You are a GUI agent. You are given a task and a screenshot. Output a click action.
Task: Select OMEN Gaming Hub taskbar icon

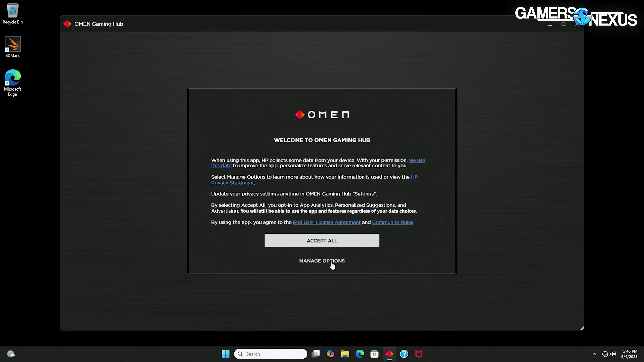pos(389,354)
